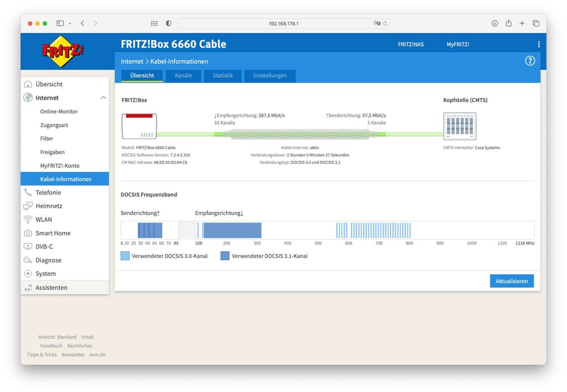Click the DOCSIS 3.0-Kanal legend swatch
567x392 pixels.
[125, 256]
